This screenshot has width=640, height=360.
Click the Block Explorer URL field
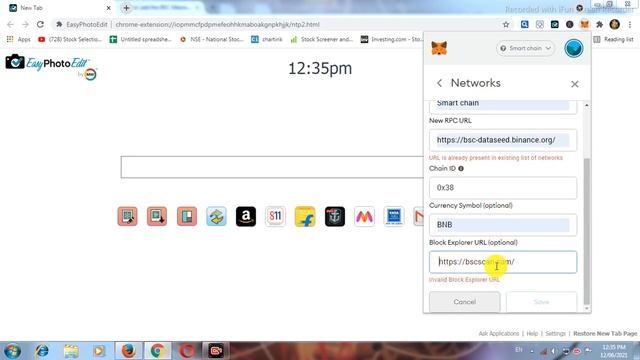coord(503,262)
